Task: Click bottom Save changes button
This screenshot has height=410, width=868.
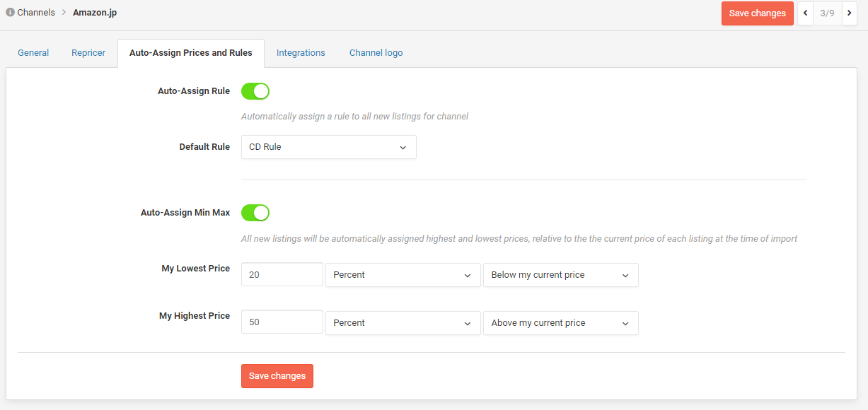Action: [x=277, y=376]
